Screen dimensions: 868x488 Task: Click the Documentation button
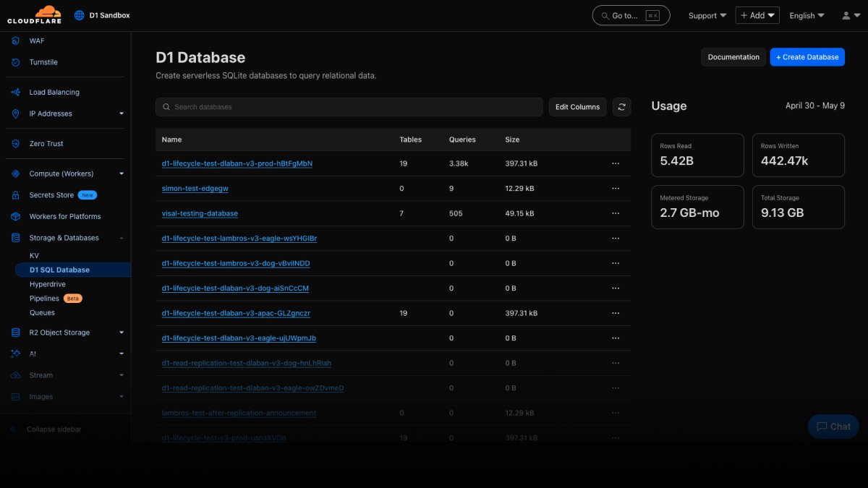[x=733, y=57]
